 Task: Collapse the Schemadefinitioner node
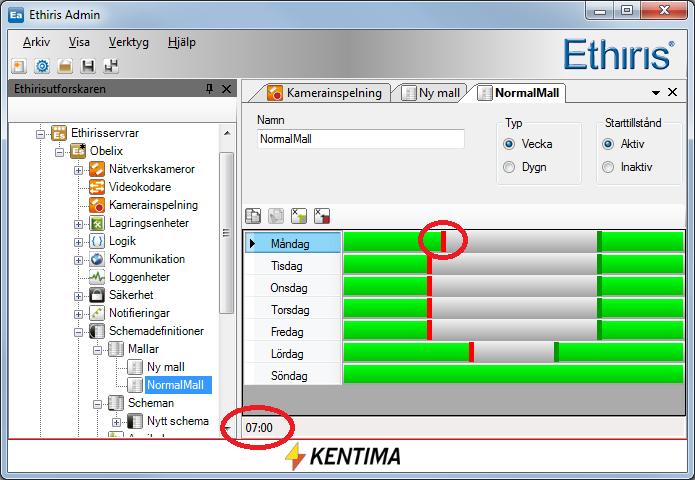pos(78,332)
